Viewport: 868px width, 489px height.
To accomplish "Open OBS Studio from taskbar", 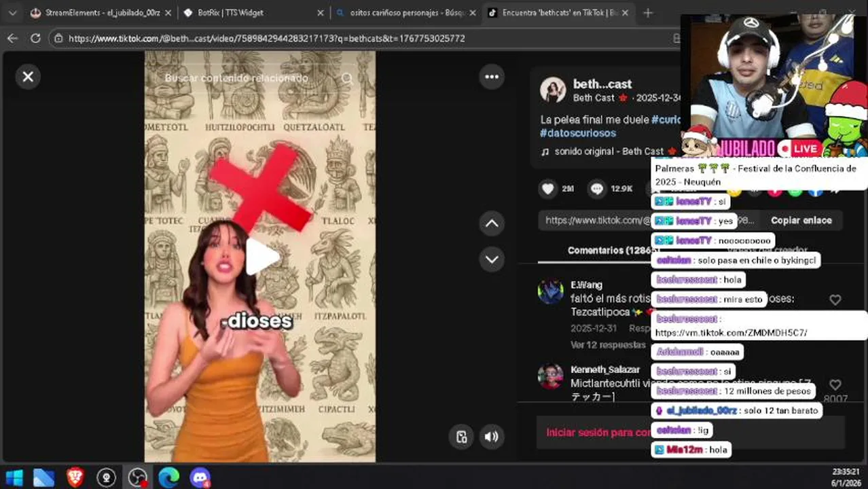I will [138, 477].
